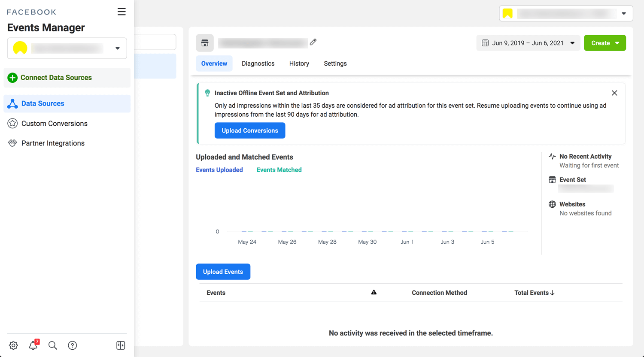Click yellow avatar in sidebar account selector
The image size is (644, 357).
(20, 48)
